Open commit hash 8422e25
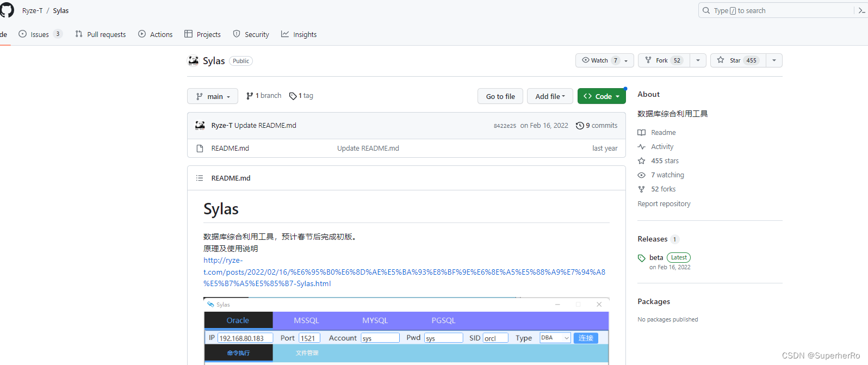The image size is (868, 365). 505,126
